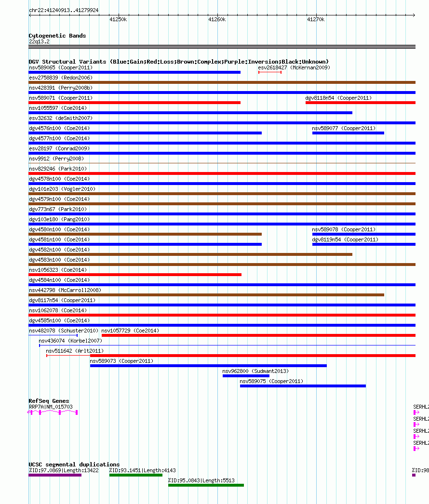The image size is (429, 504).
Task: Click dgv8118n54 (Cooper2011) label
Action: tap(338, 98)
